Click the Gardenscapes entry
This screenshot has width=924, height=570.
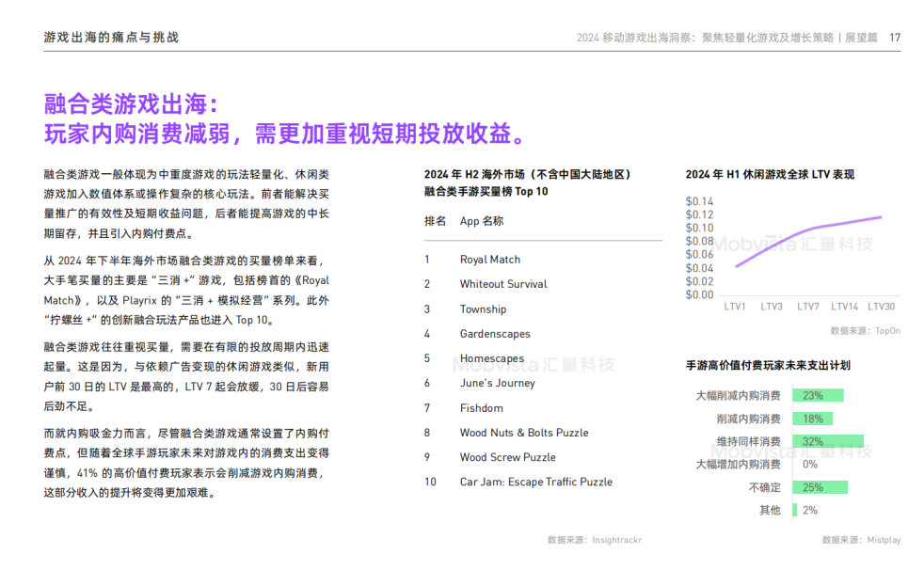pos(495,334)
